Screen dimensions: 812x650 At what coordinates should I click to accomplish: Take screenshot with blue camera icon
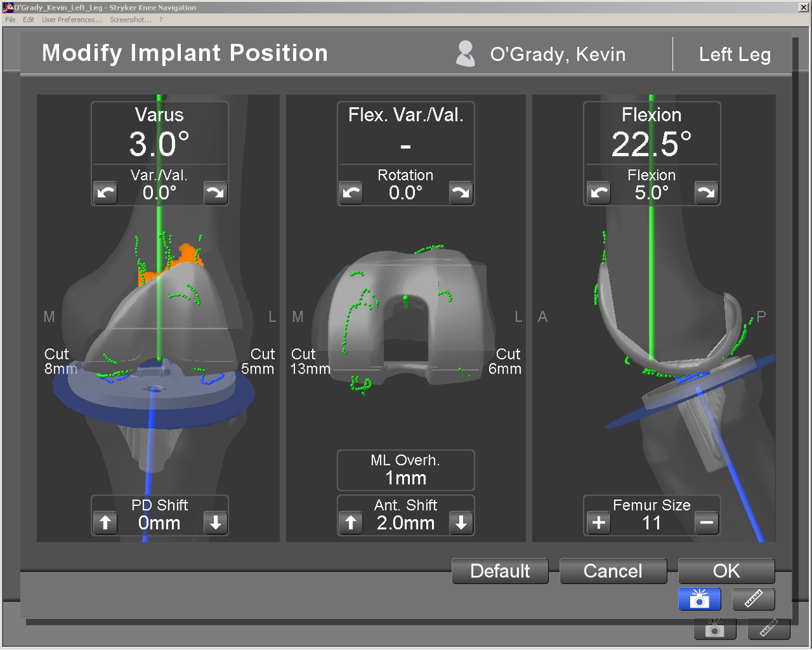pyautogui.click(x=699, y=599)
